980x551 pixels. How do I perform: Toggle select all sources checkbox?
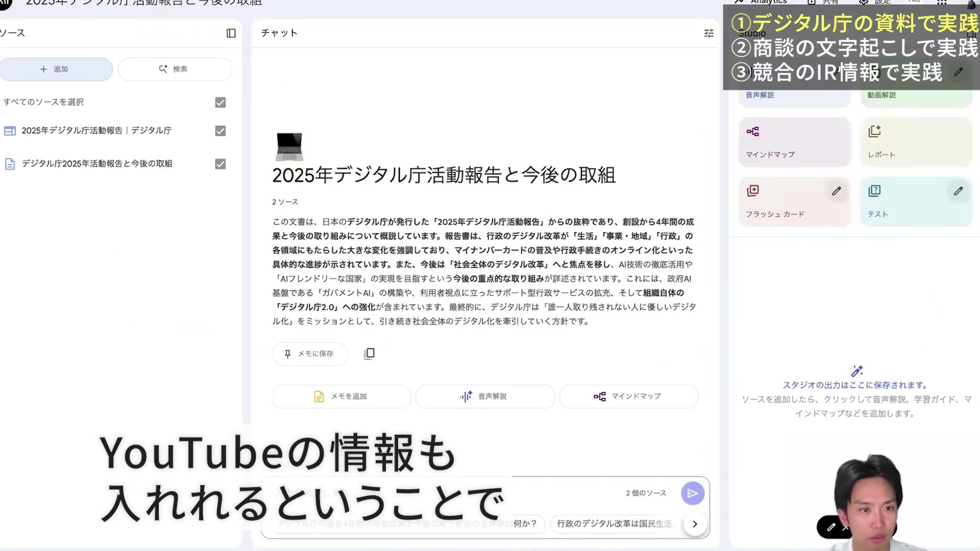(220, 103)
